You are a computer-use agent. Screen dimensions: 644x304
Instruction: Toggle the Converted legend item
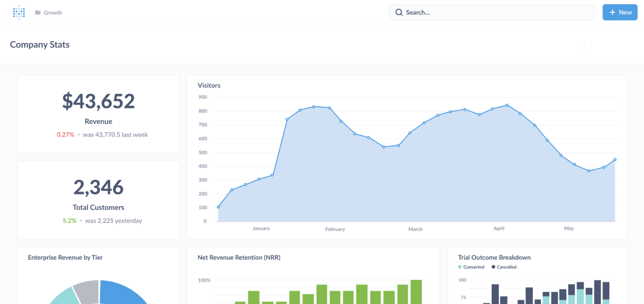pyautogui.click(x=471, y=267)
